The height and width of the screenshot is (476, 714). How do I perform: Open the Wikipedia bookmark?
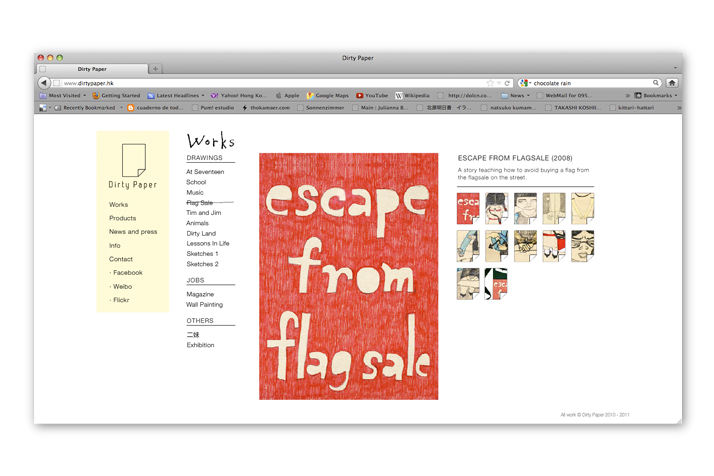pos(413,95)
